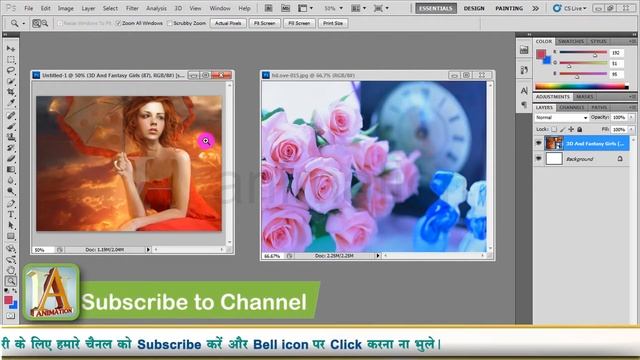The height and width of the screenshot is (360, 640).
Task: Toggle lock position
Action: [571, 129]
